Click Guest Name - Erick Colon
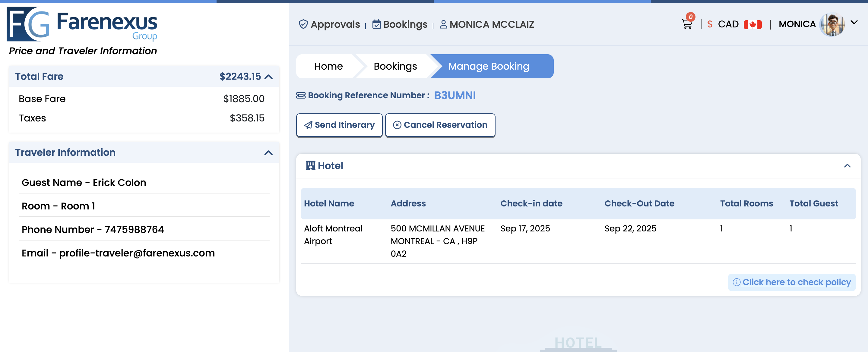This screenshot has width=868, height=352. 84,183
